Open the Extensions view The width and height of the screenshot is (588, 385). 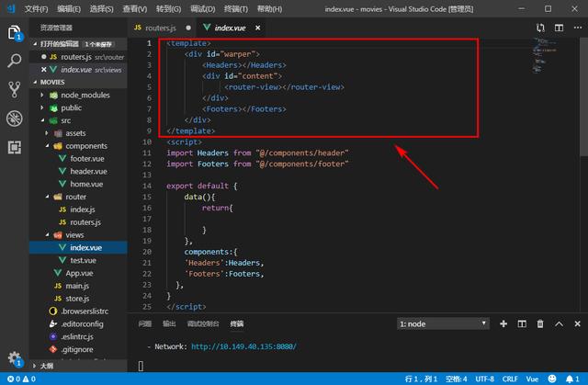coord(15,147)
